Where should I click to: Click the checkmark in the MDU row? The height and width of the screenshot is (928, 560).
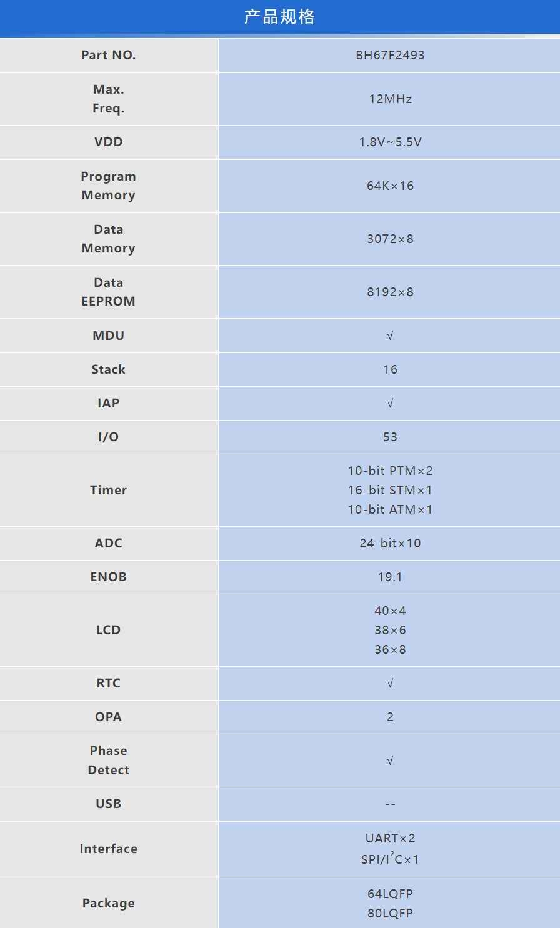pos(390,336)
